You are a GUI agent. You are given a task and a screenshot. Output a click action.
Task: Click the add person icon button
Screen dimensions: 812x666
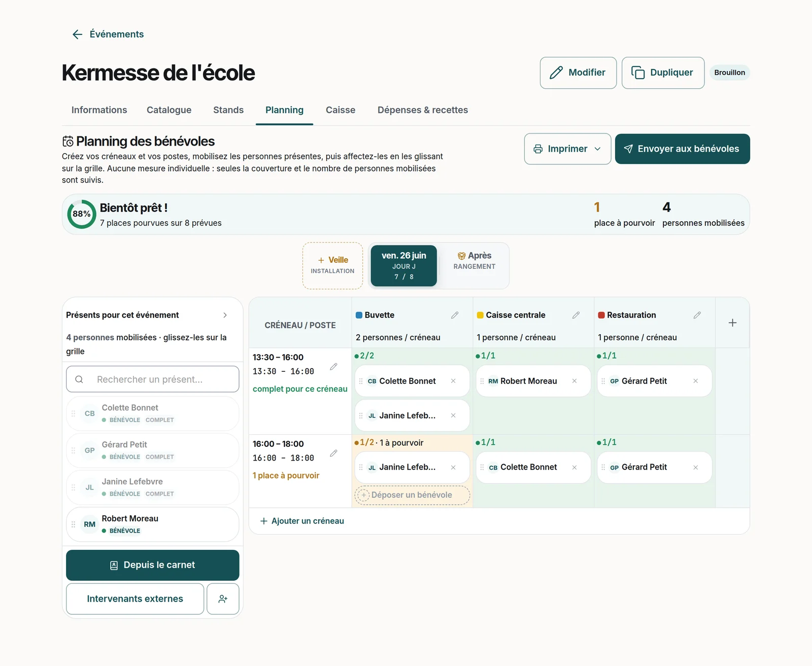223,599
